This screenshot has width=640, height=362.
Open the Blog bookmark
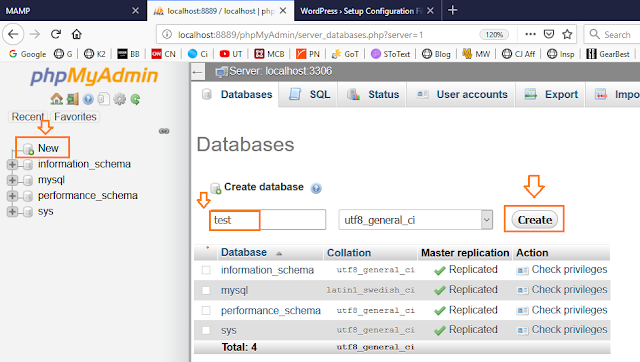click(436, 54)
